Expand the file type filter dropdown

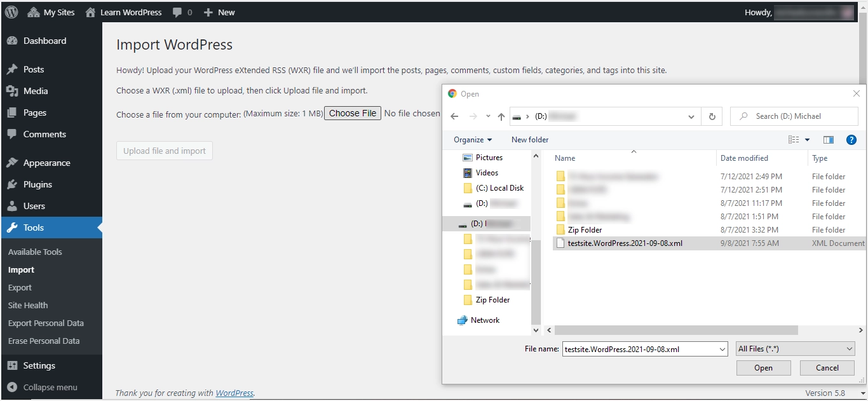pyautogui.click(x=796, y=349)
